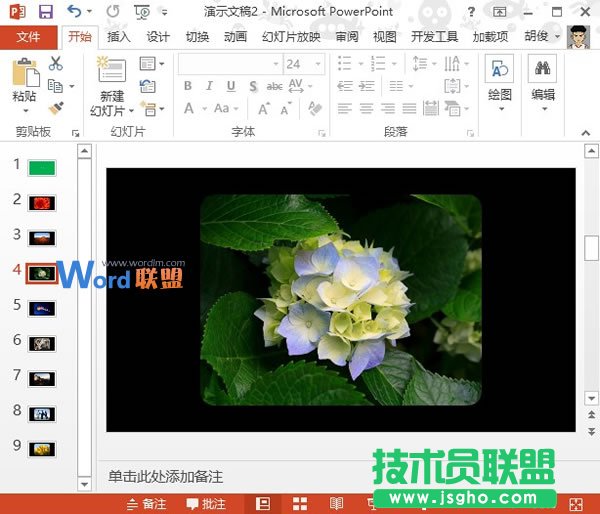600x514 pixels.
Task: Open the Bullets list dropdown arrow
Action: coord(360,64)
